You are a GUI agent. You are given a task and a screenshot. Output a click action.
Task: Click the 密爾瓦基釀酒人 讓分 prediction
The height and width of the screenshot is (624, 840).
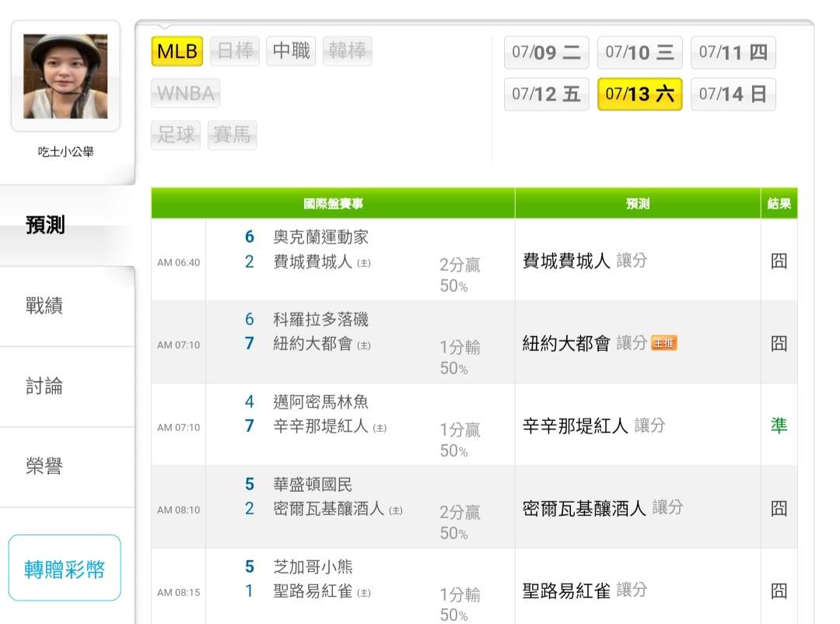[x=603, y=507]
